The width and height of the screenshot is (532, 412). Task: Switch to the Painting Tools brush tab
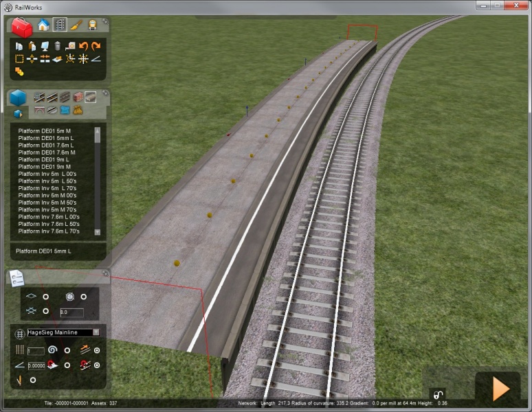(76, 25)
